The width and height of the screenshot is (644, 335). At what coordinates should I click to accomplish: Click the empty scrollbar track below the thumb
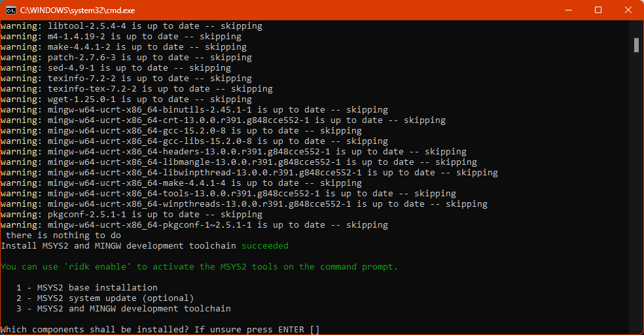pyautogui.click(x=636, y=196)
